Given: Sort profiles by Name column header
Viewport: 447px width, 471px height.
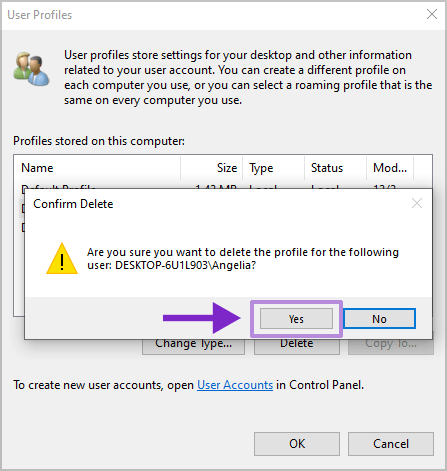Looking at the screenshot, I should click(97, 168).
